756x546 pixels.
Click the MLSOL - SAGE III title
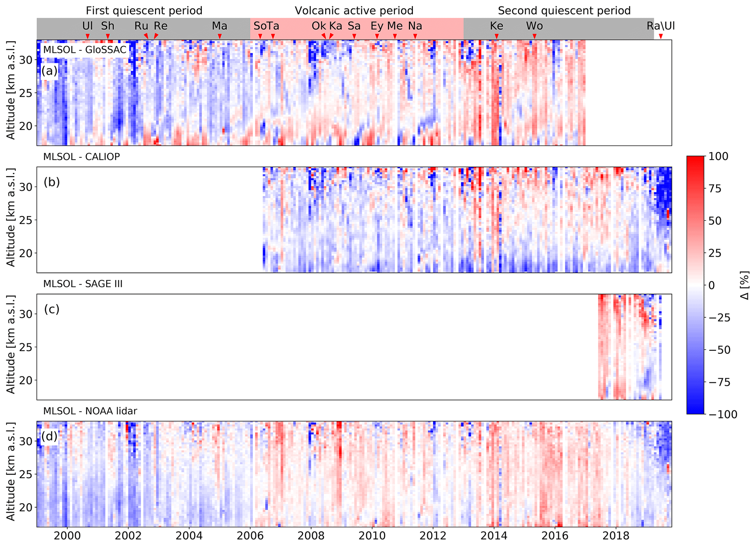coord(83,284)
